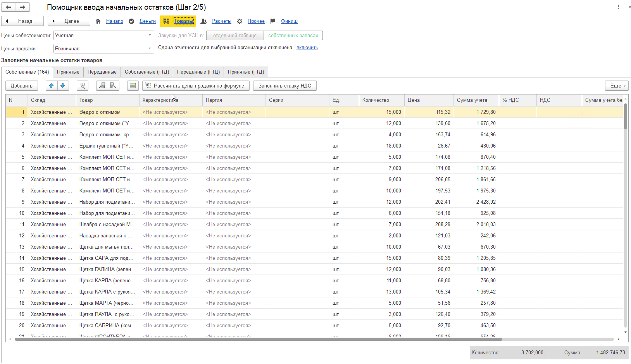The height and width of the screenshot is (364, 631).
Task: Select row 20 Щетка САБРИНА
Action: [314, 326]
